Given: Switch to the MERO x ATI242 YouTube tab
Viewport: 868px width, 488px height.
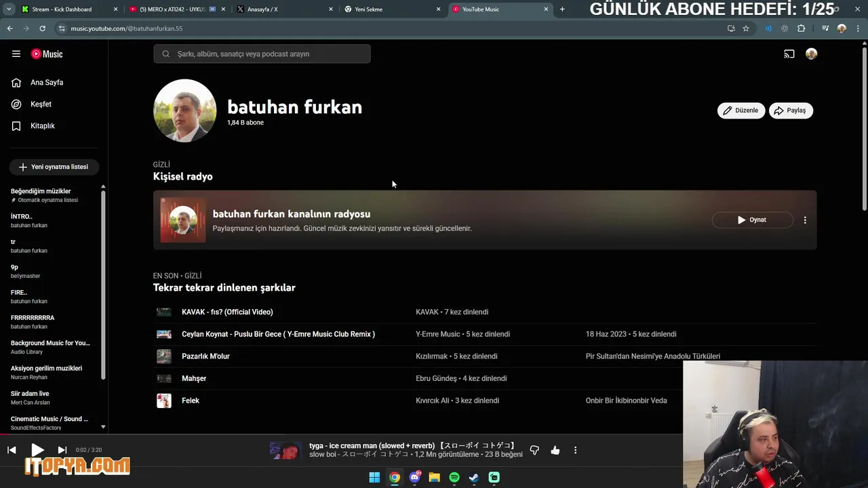Looking at the screenshot, I should [x=176, y=9].
